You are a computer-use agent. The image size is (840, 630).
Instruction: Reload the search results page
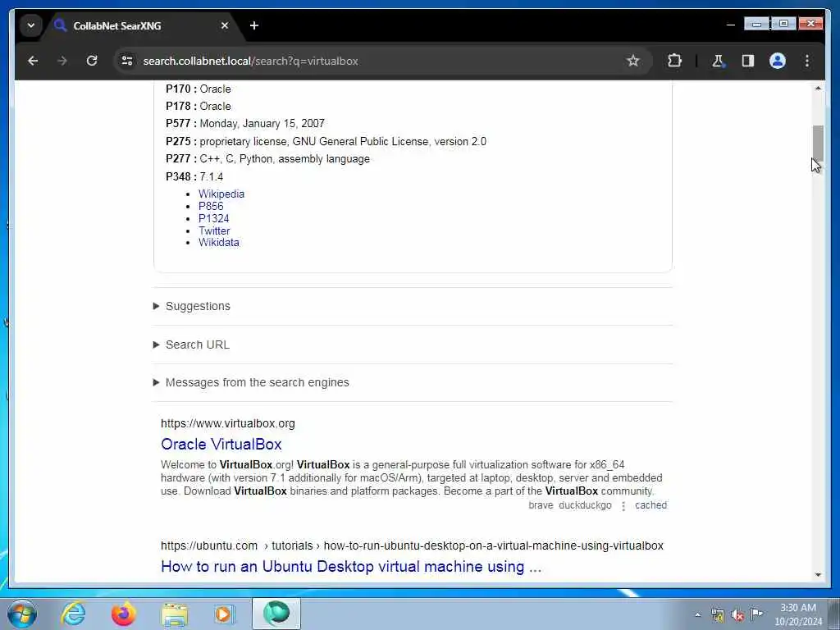(92, 61)
